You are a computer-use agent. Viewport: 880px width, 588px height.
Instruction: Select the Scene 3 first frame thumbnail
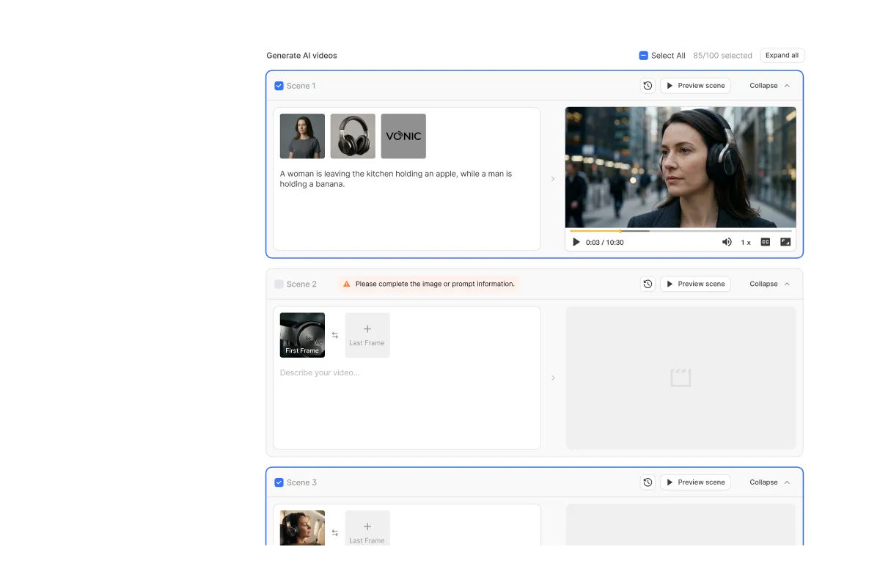(302, 529)
